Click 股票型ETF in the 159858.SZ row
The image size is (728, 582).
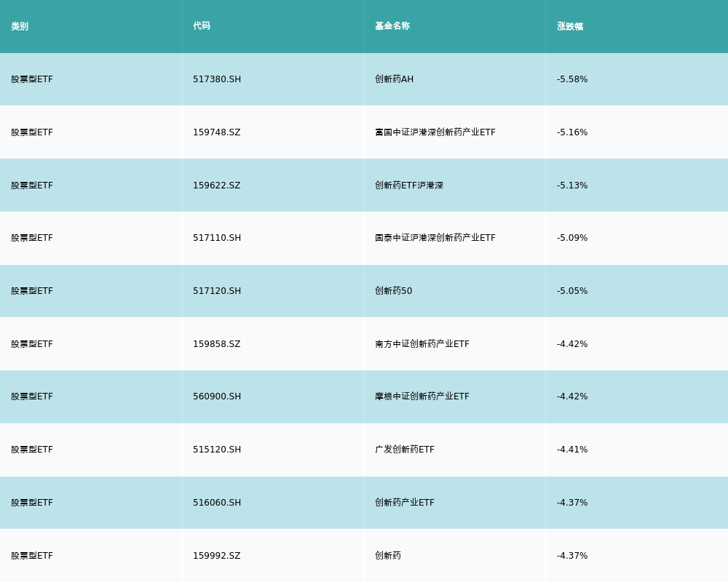32,344
